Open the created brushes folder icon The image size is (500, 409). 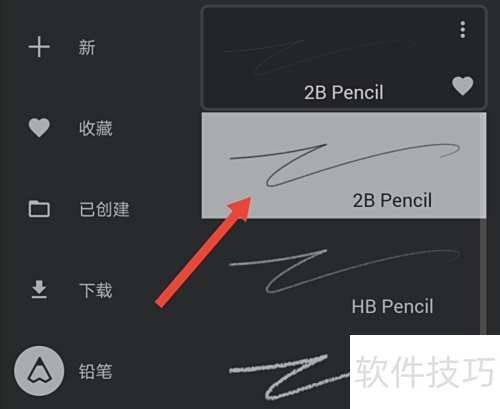tap(39, 209)
